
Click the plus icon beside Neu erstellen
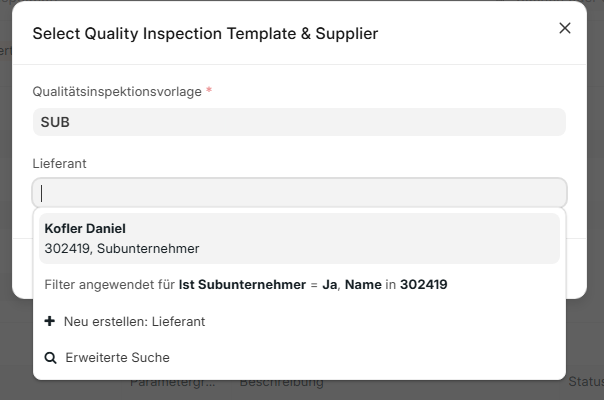pos(50,321)
